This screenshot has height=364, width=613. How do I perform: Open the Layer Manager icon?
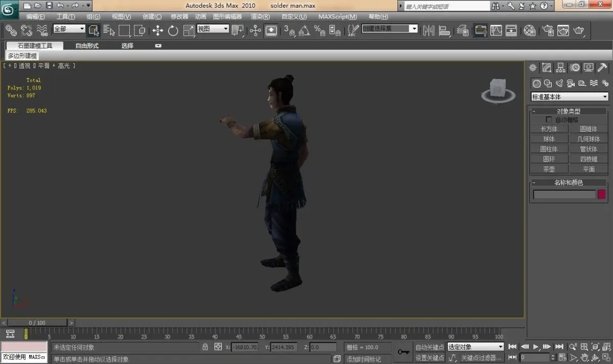[x=463, y=30]
